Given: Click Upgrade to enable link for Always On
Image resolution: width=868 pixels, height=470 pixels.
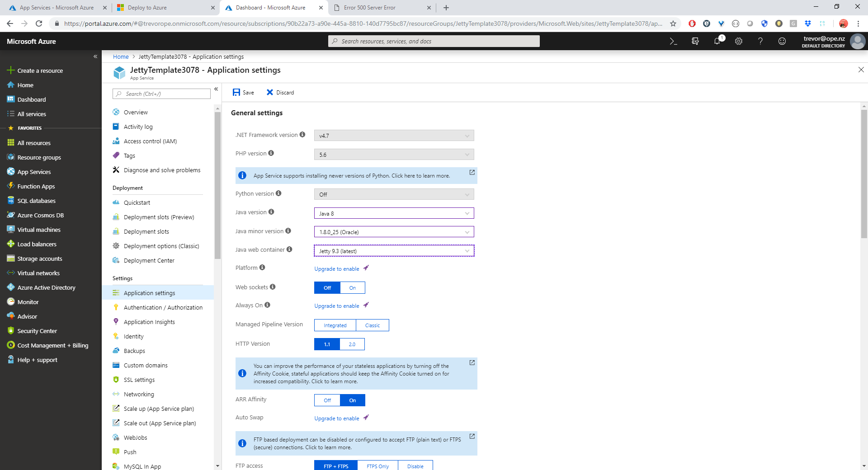Looking at the screenshot, I should [x=337, y=306].
